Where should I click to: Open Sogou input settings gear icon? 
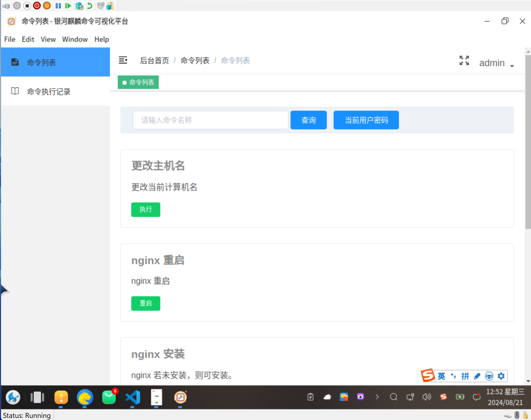pyautogui.click(x=501, y=376)
